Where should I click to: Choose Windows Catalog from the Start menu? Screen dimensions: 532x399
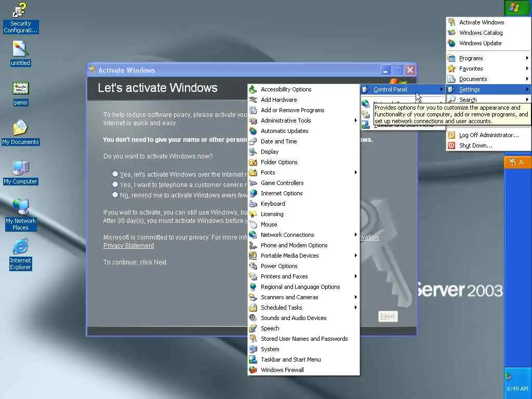(x=488, y=33)
